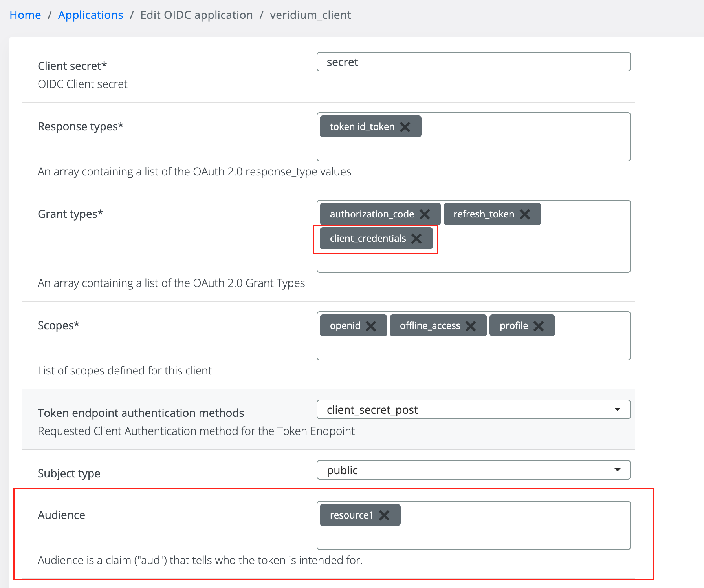
Task: Delete the refresh_token grant type tag
Action: pos(525,214)
